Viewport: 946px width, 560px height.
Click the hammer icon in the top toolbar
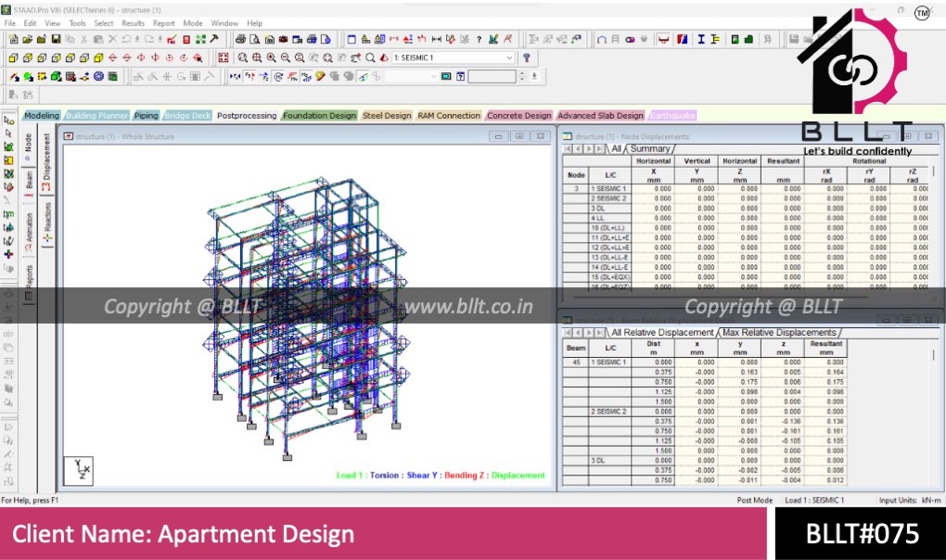click(214, 39)
